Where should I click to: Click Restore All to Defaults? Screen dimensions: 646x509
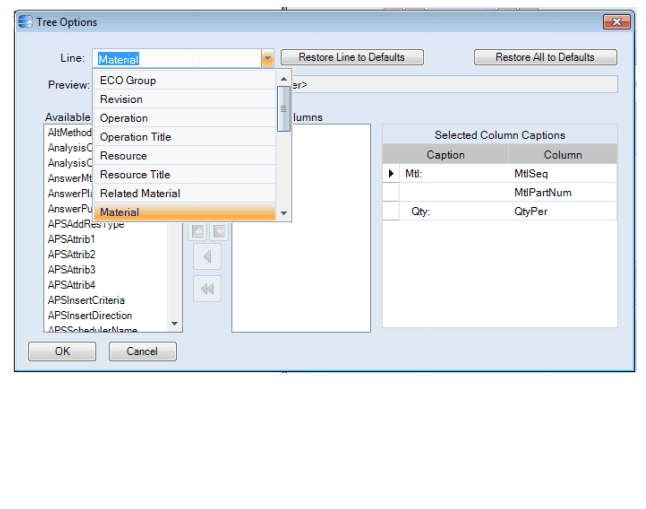pyautogui.click(x=545, y=57)
